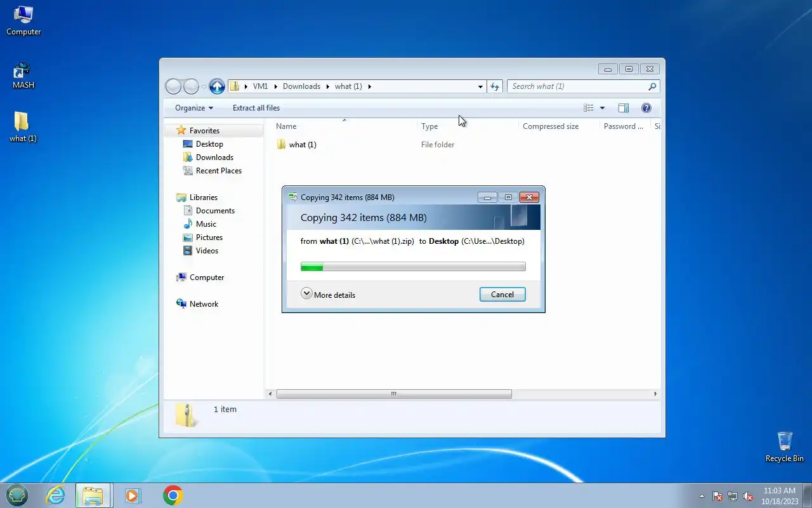Refresh the current folder view

[x=495, y=86]
